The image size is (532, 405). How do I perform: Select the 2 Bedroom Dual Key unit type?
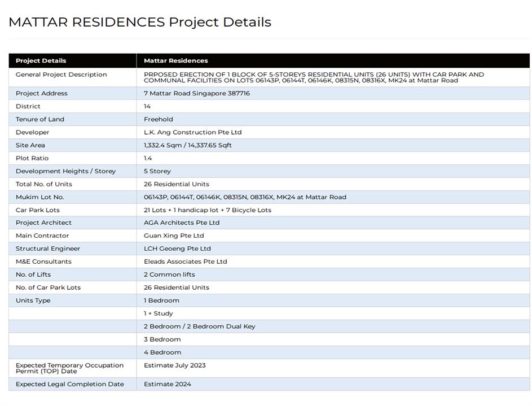tap(199, 326)
